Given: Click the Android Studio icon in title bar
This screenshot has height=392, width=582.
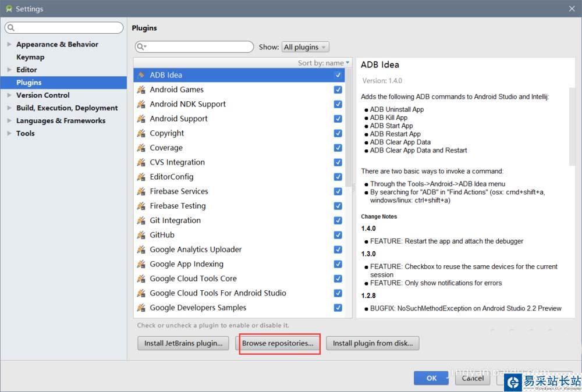Looking at the screenshot, I should click(x=9, y=9).
